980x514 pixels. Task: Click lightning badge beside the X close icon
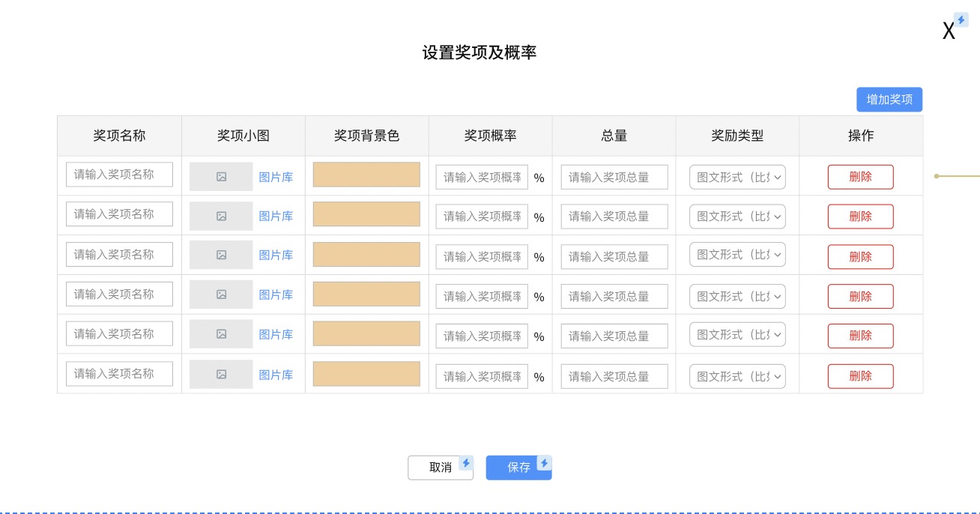[x=961, y=20]
